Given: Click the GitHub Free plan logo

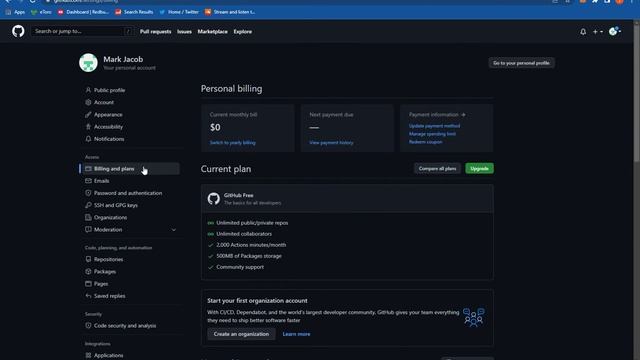Looking at the screenshot, I should (x=213, y=199).
